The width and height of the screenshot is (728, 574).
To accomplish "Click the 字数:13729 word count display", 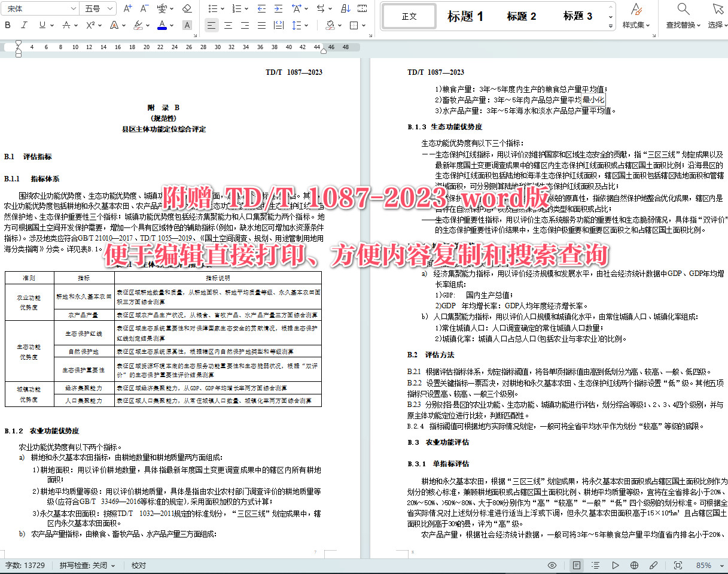I will [x=25, y=564].
